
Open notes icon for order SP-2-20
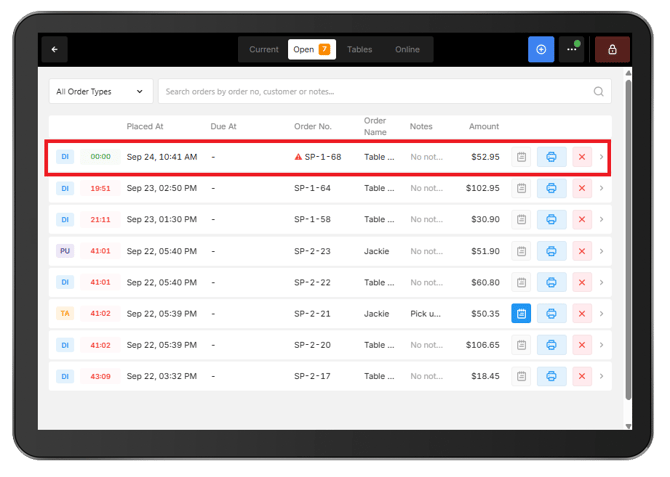[x=521, y=345]
